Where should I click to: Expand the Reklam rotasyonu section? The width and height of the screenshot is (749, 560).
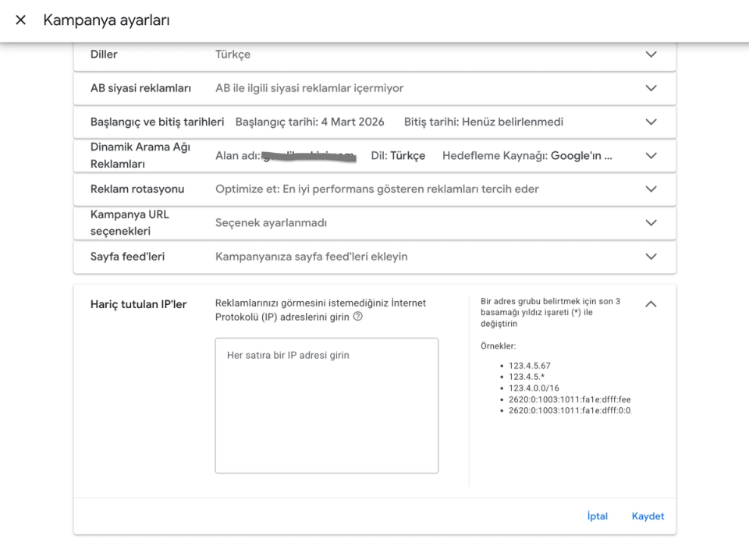(651, 190)
